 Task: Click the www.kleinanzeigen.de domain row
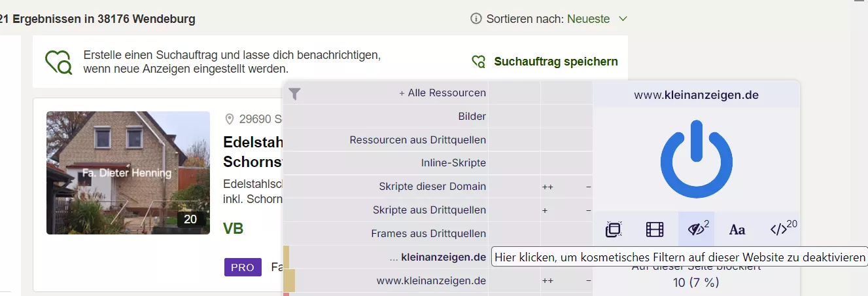coord(431,280)
